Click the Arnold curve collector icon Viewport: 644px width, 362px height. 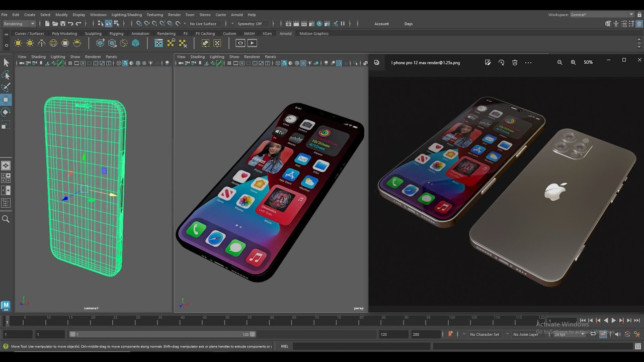point(124,43)
